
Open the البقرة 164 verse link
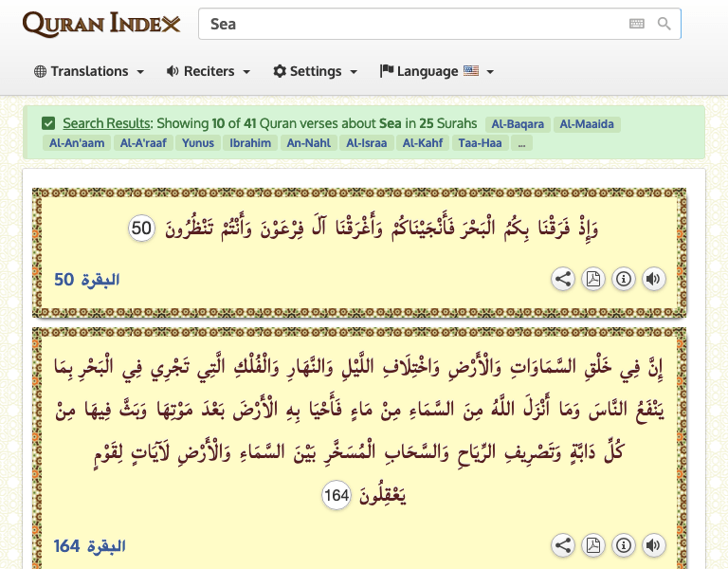90,546
